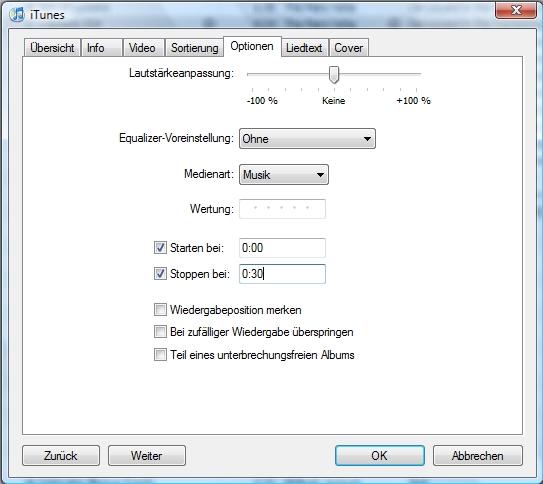543x484 pixels.
Task: Click the Starten bei time field
Action: pyautogui.click(x=282, y=248)
